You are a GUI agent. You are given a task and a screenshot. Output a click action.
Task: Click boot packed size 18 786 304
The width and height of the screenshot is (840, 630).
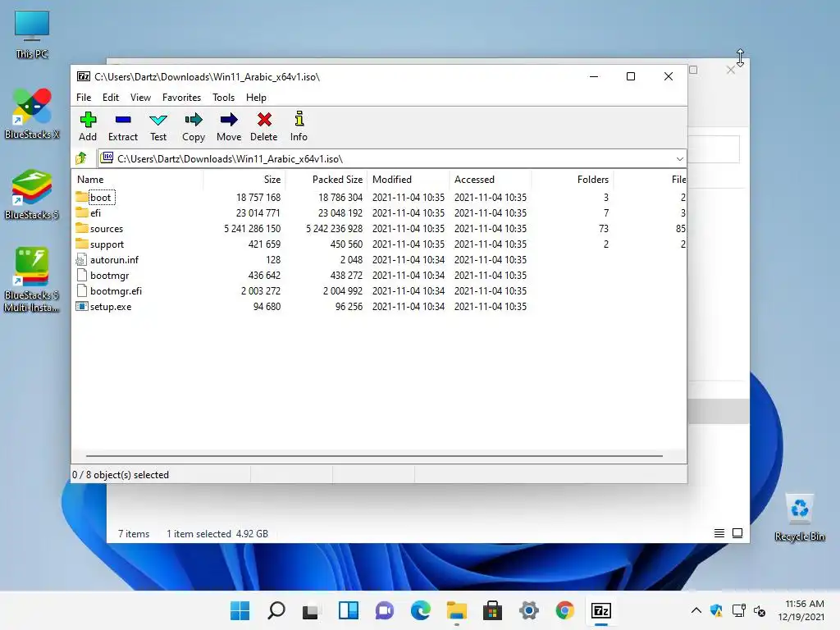(x=340, y=198)
